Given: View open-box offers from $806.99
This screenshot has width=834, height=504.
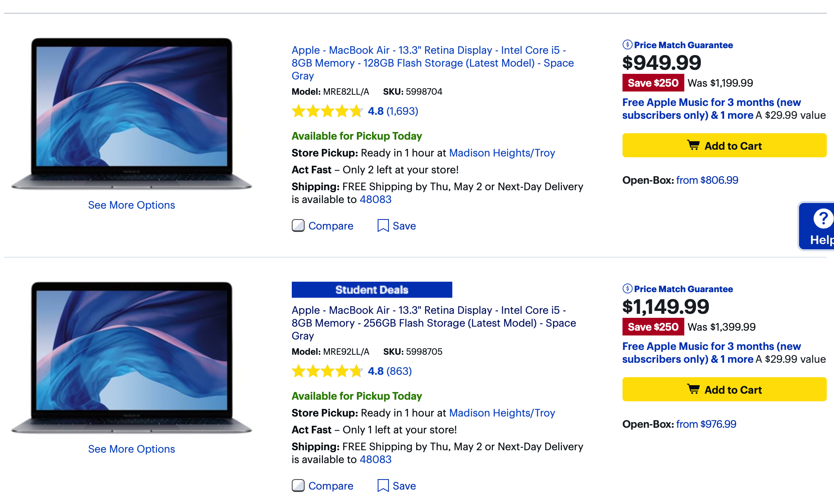Looking at the screenshot, I should click(707, 180).
